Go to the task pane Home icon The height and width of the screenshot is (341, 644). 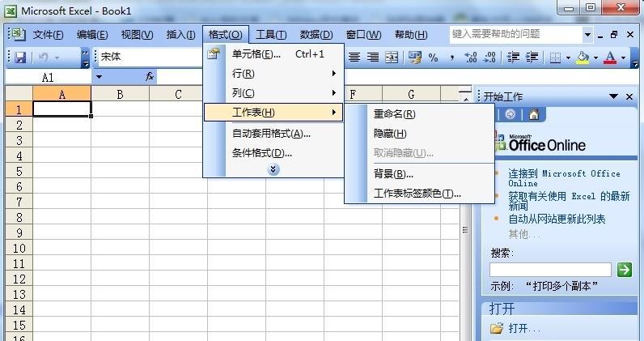(533, 114)
